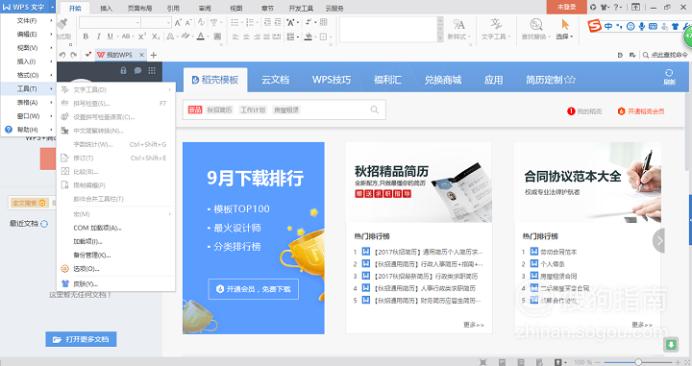The height and width of the screenshot is (366, 692).
Task: Expand the 插入(I) menu
Action: [x=28, y=61]
